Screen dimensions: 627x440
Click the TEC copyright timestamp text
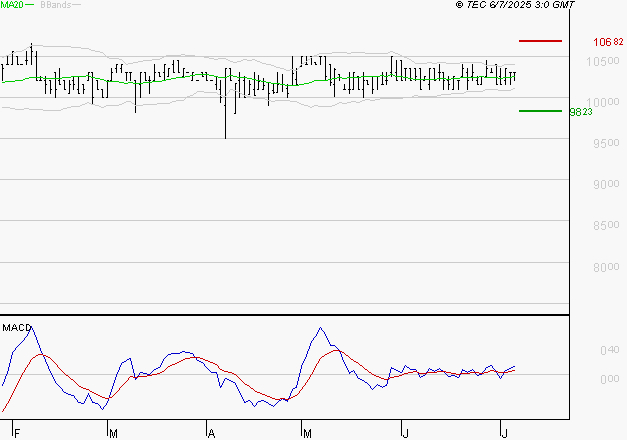pyautogui.click(x=515, y=5)
